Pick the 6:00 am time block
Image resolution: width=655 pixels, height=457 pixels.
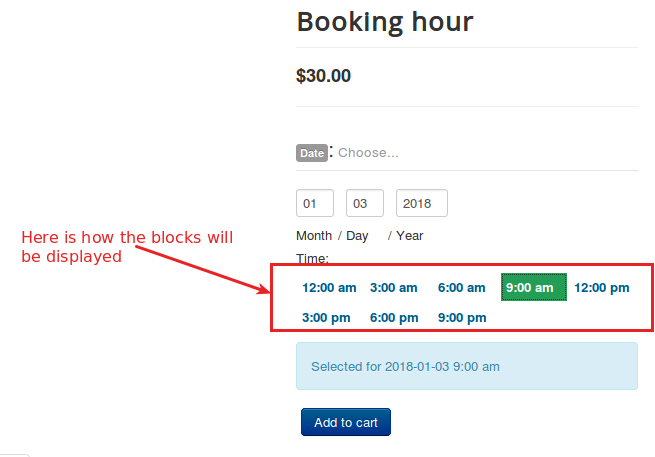pos(461,288)
